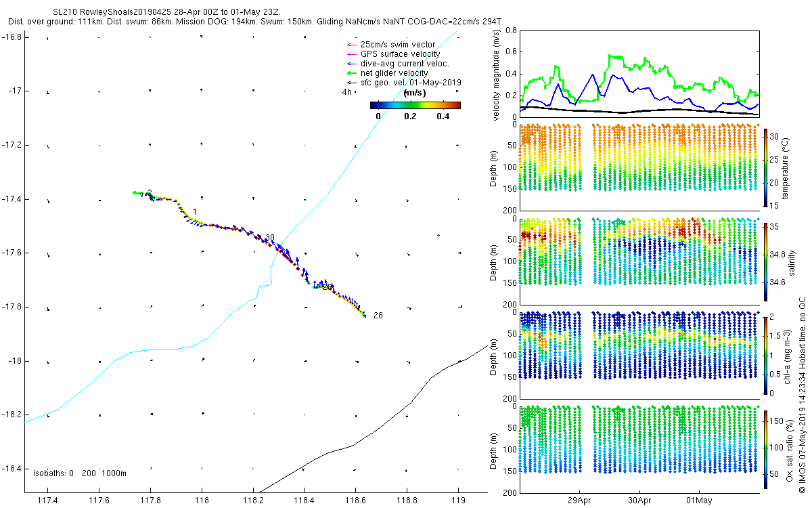Click the horizontal velocity (m/s) colorbar
This screenshot has height=508, width=812.
(415, 105)
